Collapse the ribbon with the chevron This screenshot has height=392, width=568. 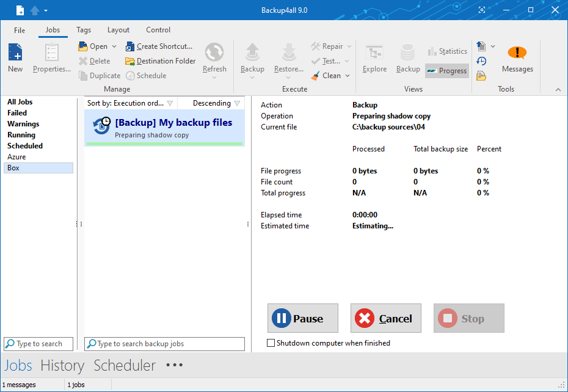pos(558,90)
